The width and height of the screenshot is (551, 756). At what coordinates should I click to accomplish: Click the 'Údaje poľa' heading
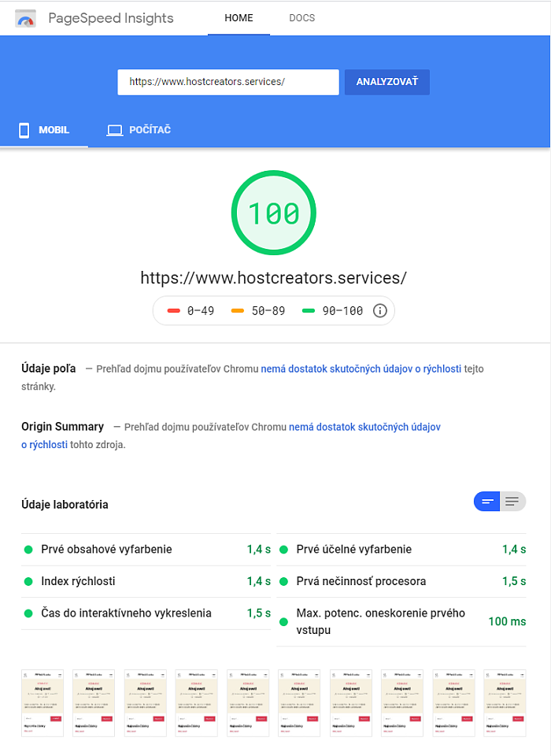pos(48,369)
